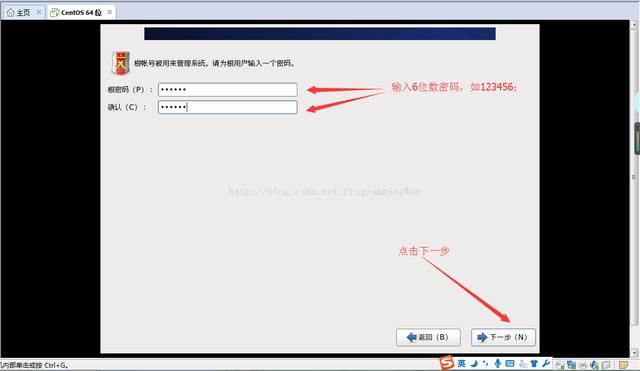Click the VM window vertical scrollbar
The image size is (640, 371).
pyautogui.click(x=634, y=188)
